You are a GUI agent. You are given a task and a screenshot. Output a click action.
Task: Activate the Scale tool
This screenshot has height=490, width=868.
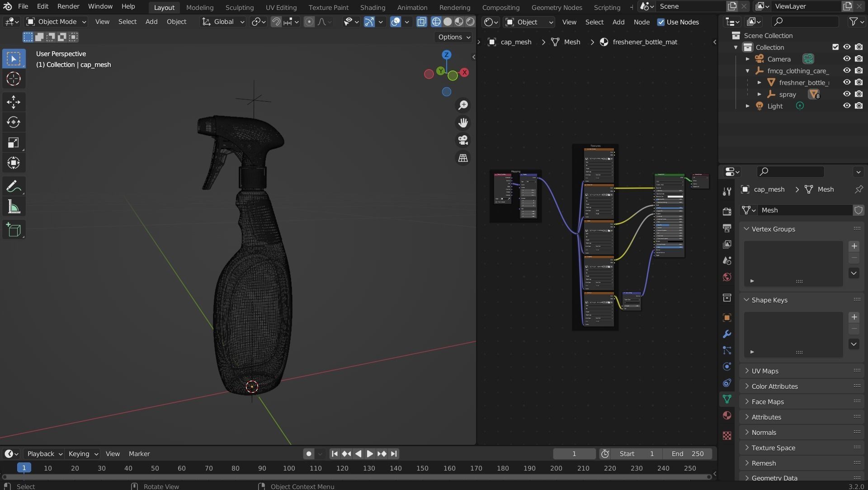14,143
